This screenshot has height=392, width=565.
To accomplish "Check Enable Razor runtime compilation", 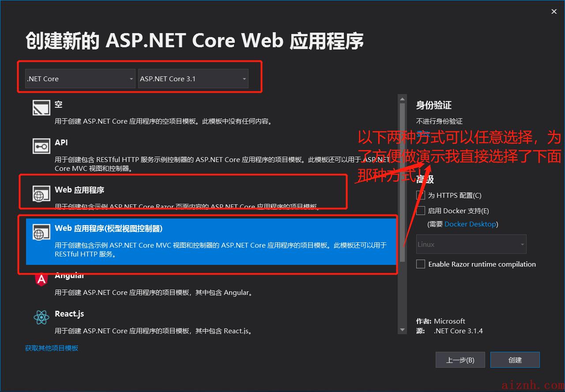I will pos(421,264).
